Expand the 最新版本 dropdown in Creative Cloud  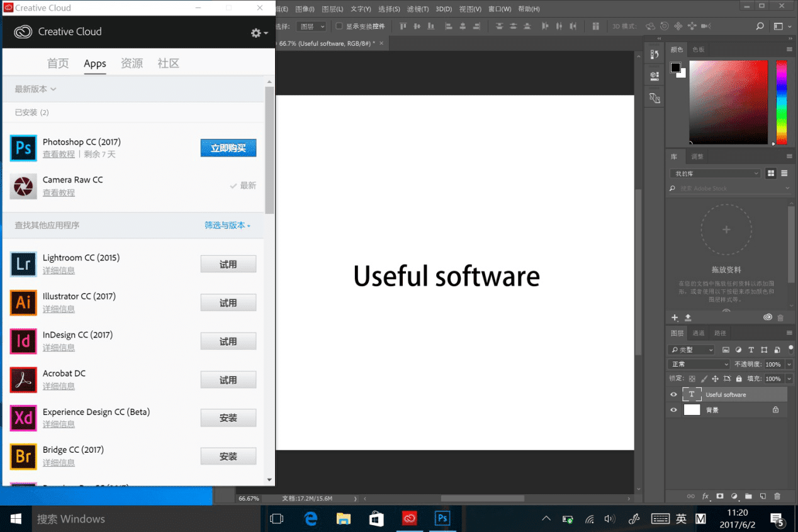pyautogui.click(x=36, y=89)
